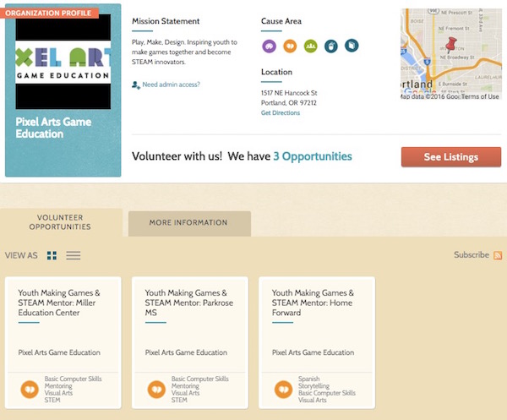Click STEM skill on Parkrose MS card
This screenshot has width=507, height=420.
pyautogui.click(x=179, y=400)
